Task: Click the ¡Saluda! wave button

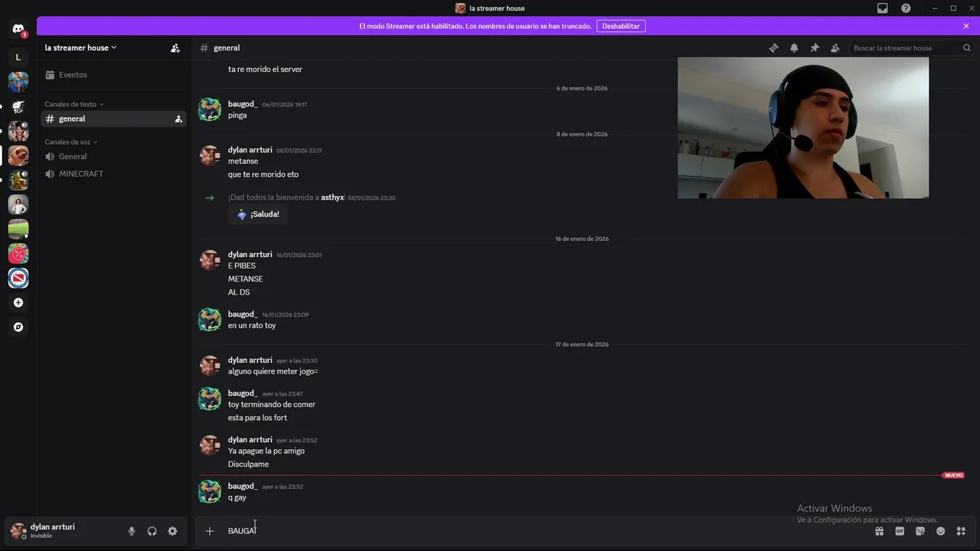Action: coord(258,214)
